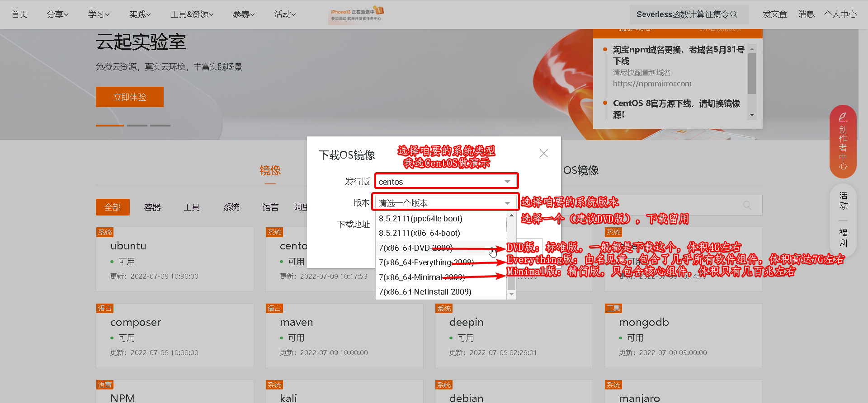Click the version list scroll-up arrow
The image size is (868, 403).
(x=511, y=215)
